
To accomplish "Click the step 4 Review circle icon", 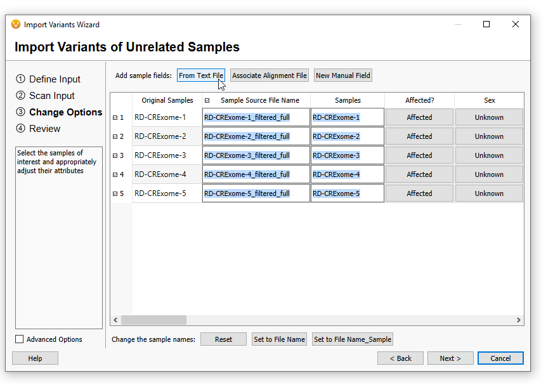I will (x=20, y=128).
